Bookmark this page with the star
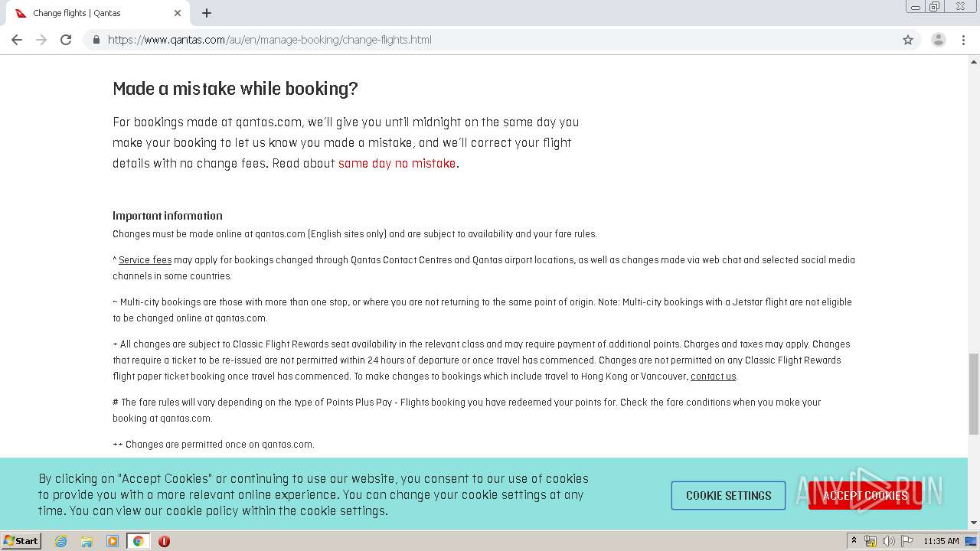The image size is (980, 551). tap(908, 40)
